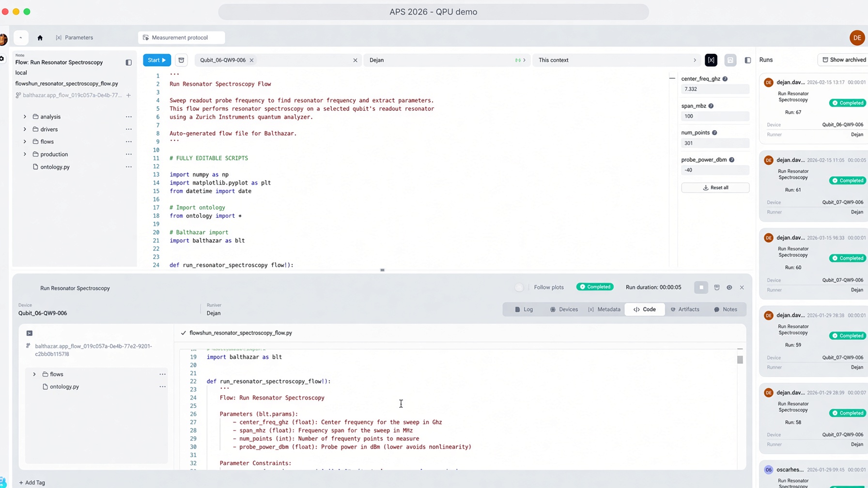This screenshot has width=868, height=488.
Task: Show help for span_mhz parameter
Action: pos(711,106)
